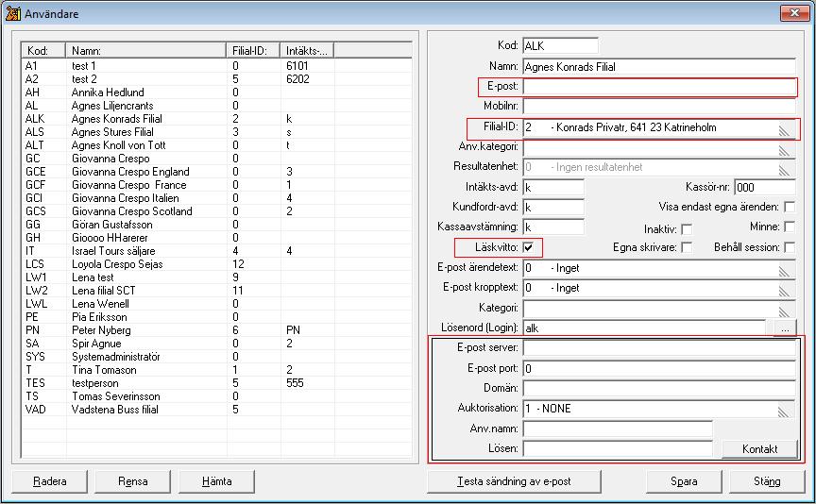This screenshot has height=504, width=816.
Task: Click the Stäng button
Action: (767, 481)
